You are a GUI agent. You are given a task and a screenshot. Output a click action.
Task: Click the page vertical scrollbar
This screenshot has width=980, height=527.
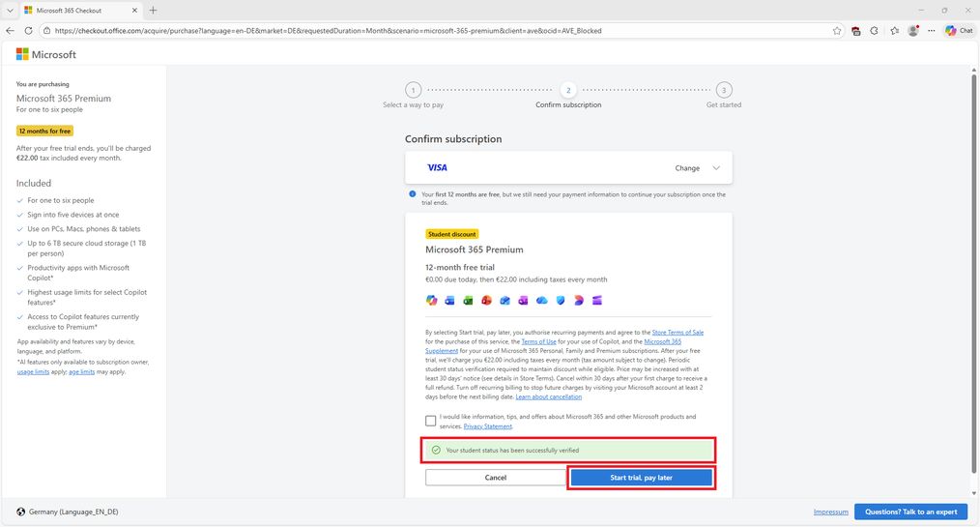[x=974, y=273]
